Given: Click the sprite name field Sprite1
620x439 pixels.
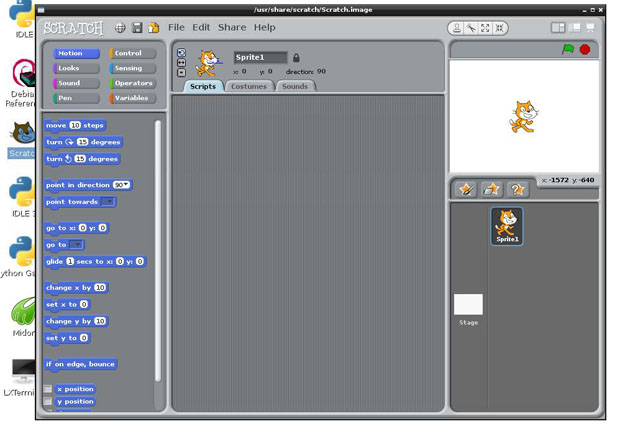Looking at the screenshot, I should [x=260, y=57].
